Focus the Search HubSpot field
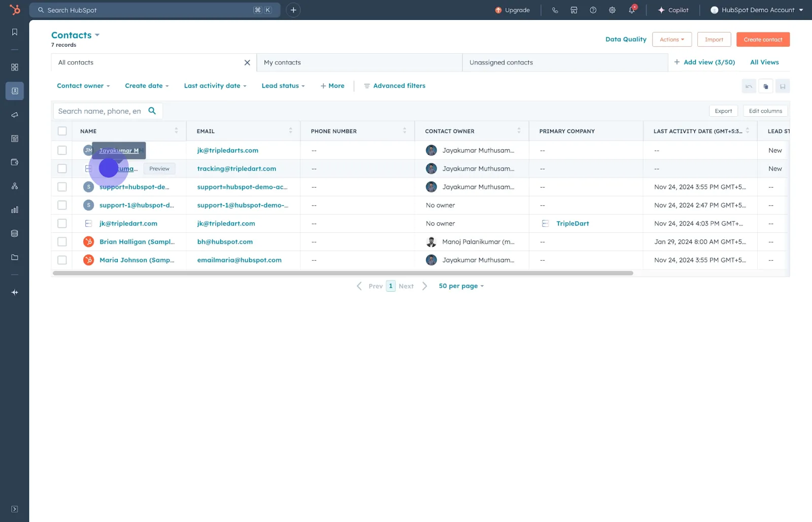The width and height of the screenshot is (812, 522). pyautogui.click(x=155, y=10)
